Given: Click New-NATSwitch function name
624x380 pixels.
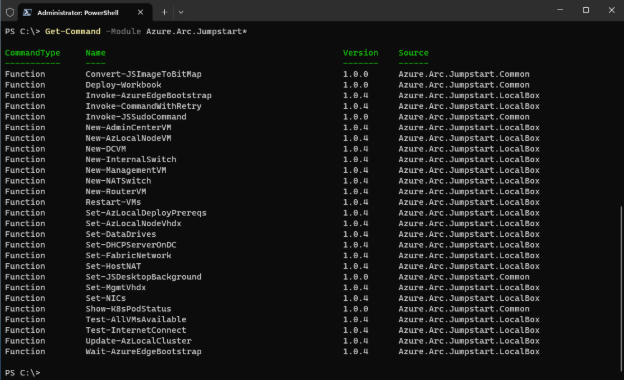Looking at the screenshot, I should (118, 181).
